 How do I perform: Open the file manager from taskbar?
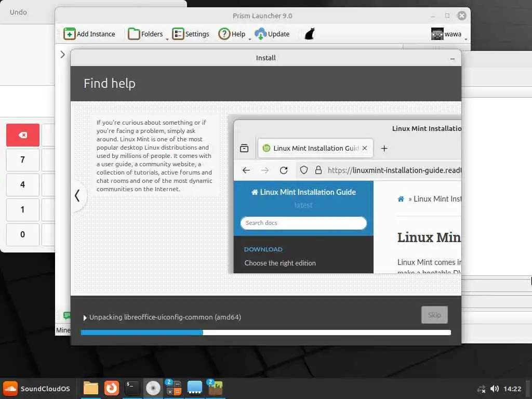[90, 388]
